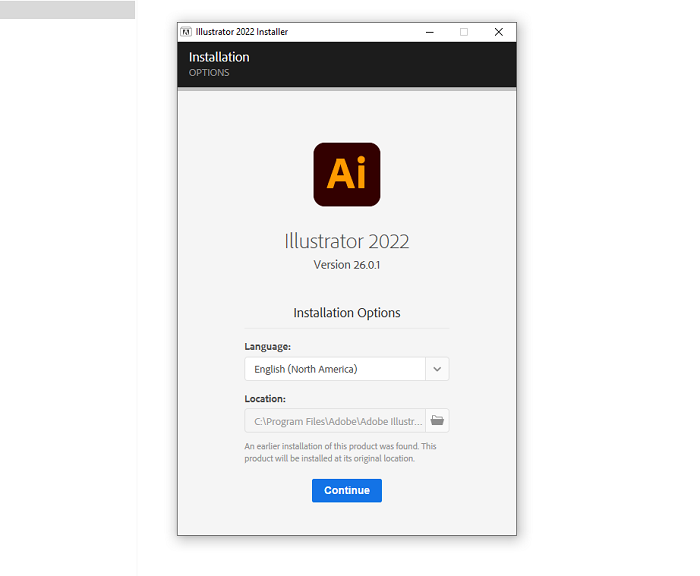This screenshot has height=576, width=700.
Task: Expand the Language dropdown arrow
Action: tap(437, 369)
